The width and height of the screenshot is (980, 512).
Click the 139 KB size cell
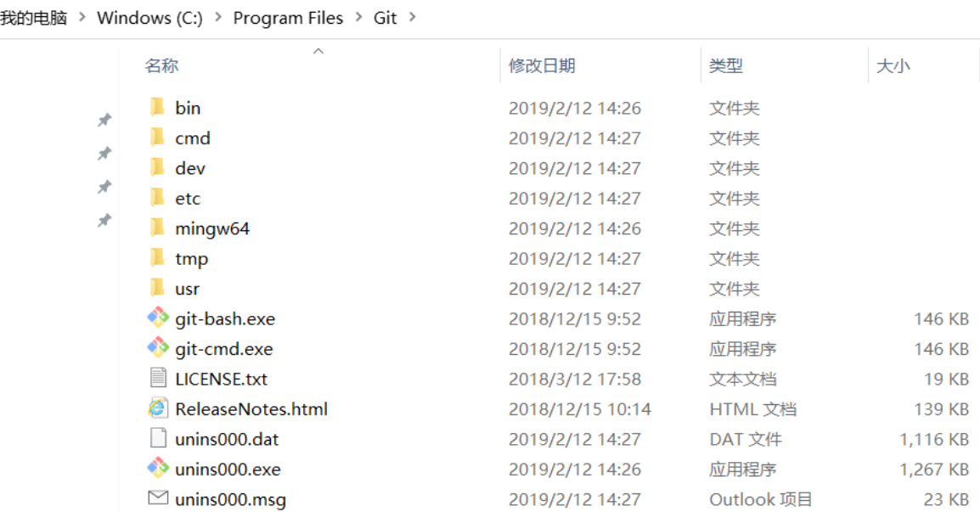point(942,409)
